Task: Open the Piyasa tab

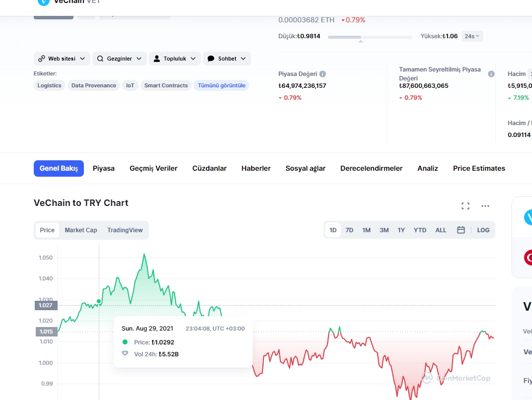Action: (104, 168)
